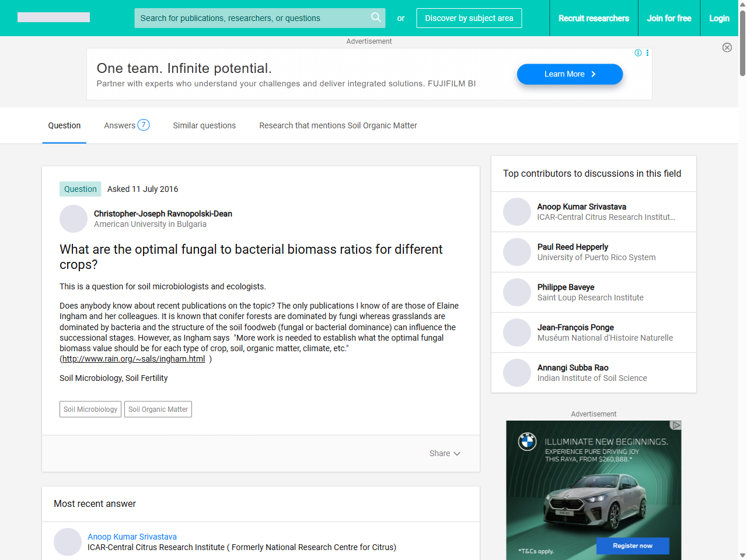Expand the Share options chevron
747x560 pixels.
pyautogui.click(x=457, y=453)
